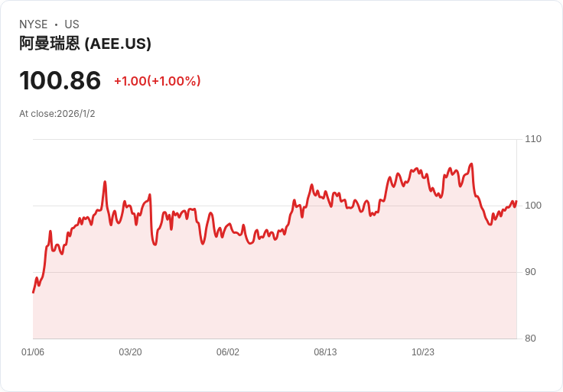Select the 01/06 date on x-axis
Screen dimensions: 563x392
[x=33, y=352]
